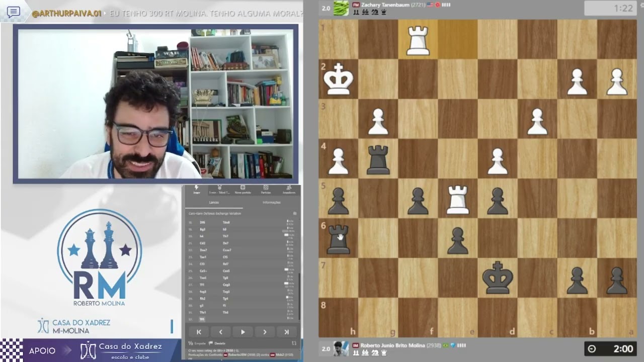Click the 2:00 player clock
Screen dimensions: 644x362
610,349
